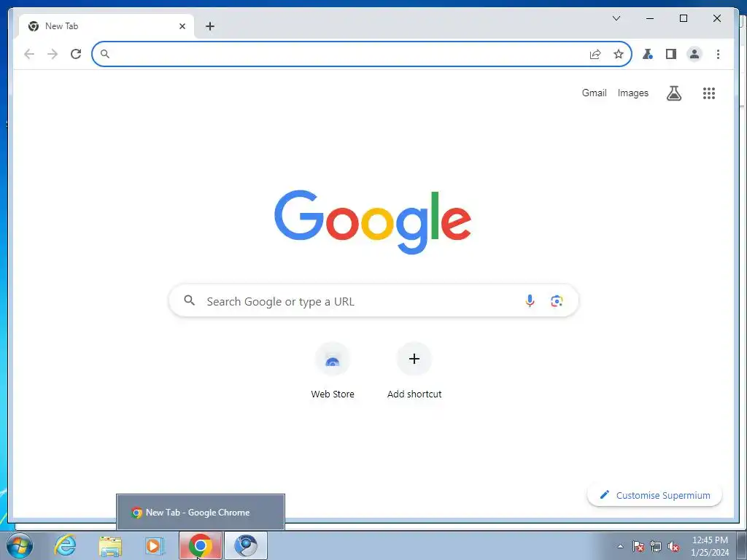Select the New Tab tab

tap(107, 26)
